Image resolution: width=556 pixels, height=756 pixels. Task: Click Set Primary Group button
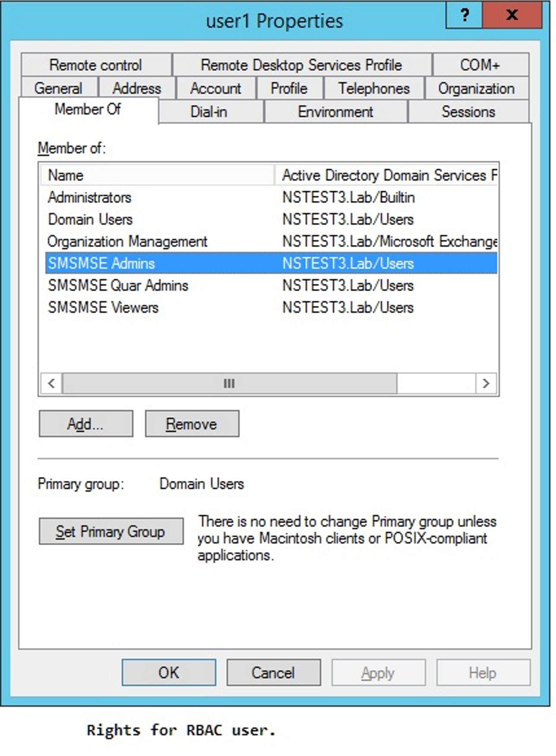[111, 531]
